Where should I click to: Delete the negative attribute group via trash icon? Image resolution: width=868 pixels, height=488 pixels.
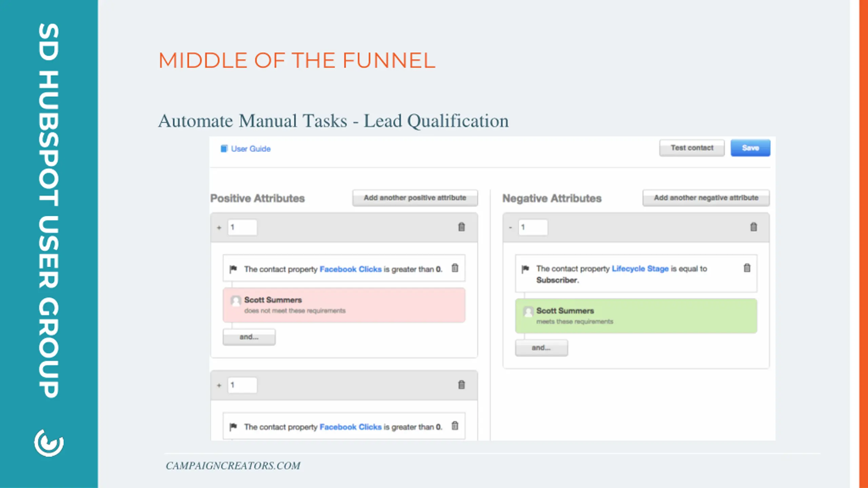[x=753, y=227]
